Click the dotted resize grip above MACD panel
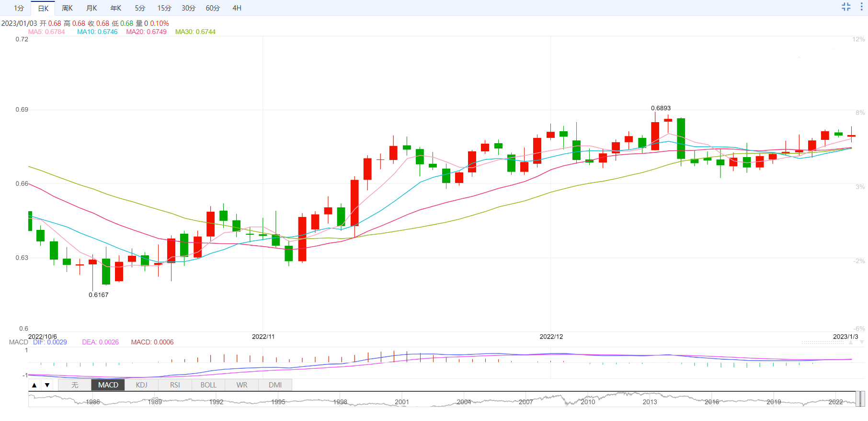 pyautogui.click(x=823, y=342)
